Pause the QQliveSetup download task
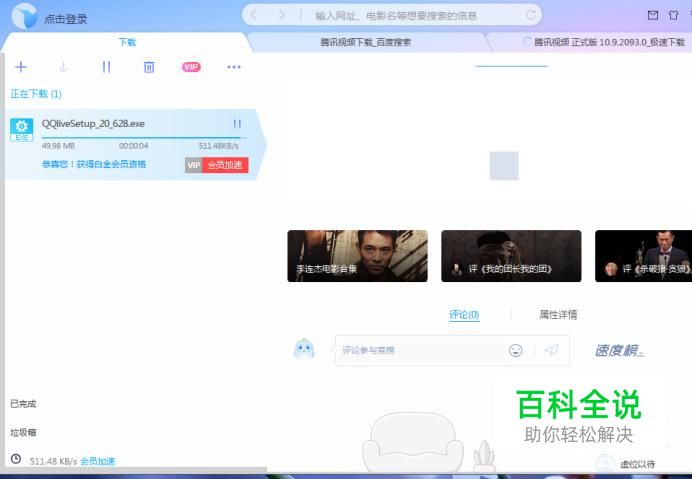 (237, 124)
